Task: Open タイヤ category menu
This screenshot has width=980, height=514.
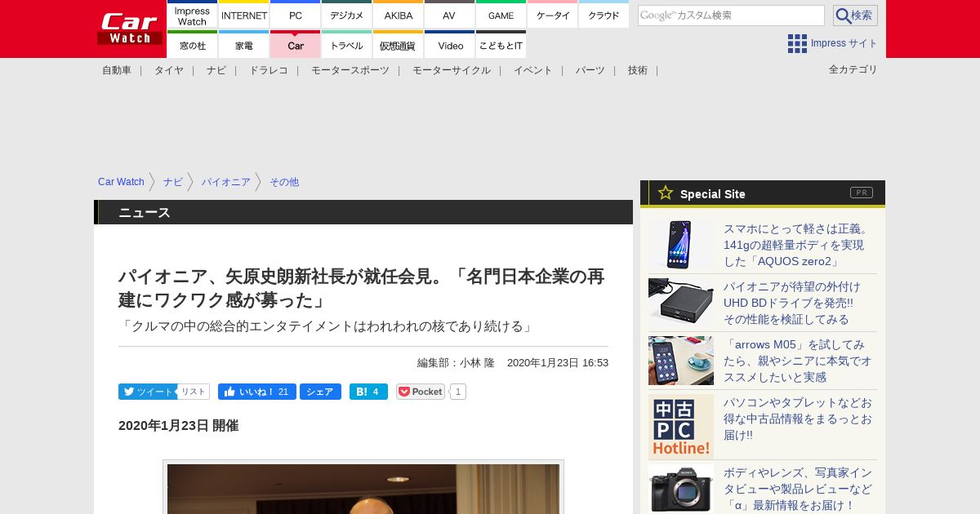Action: point(169,70)
